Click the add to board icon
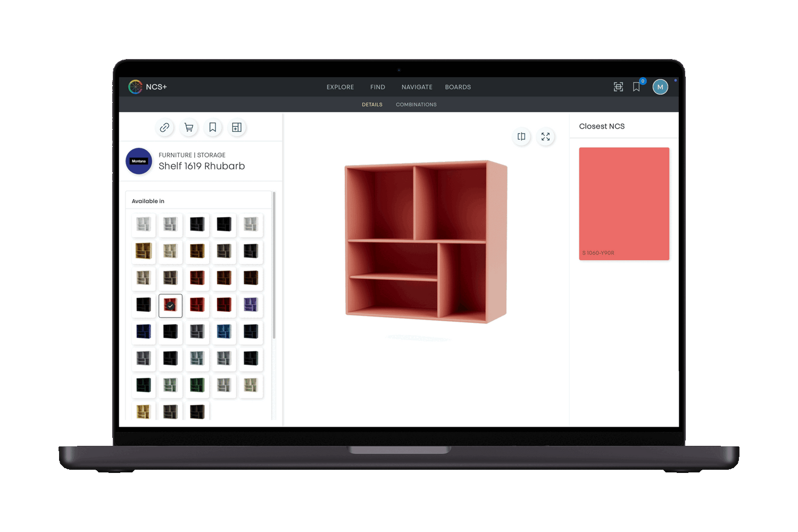 (x=237, y=128)
